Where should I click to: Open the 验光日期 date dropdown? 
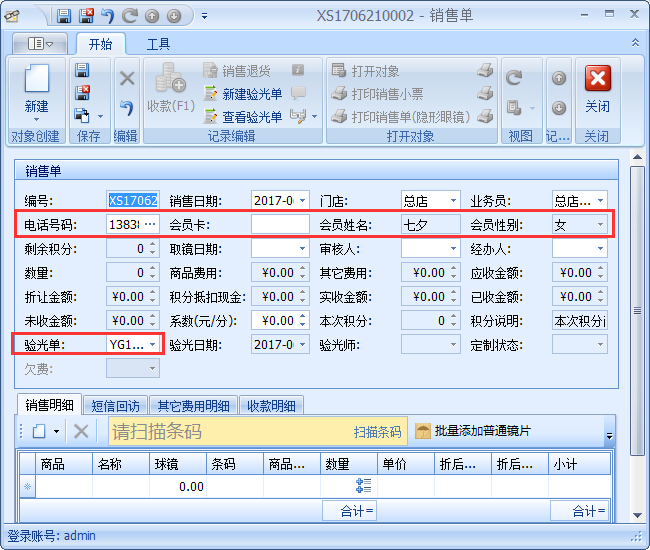(303, 344)
